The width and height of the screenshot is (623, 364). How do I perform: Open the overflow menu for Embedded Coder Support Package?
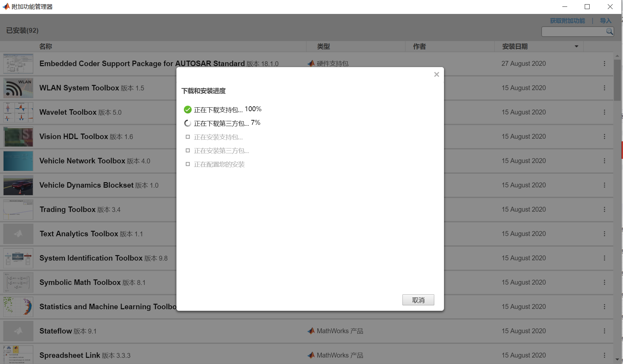tap(604, 64)
